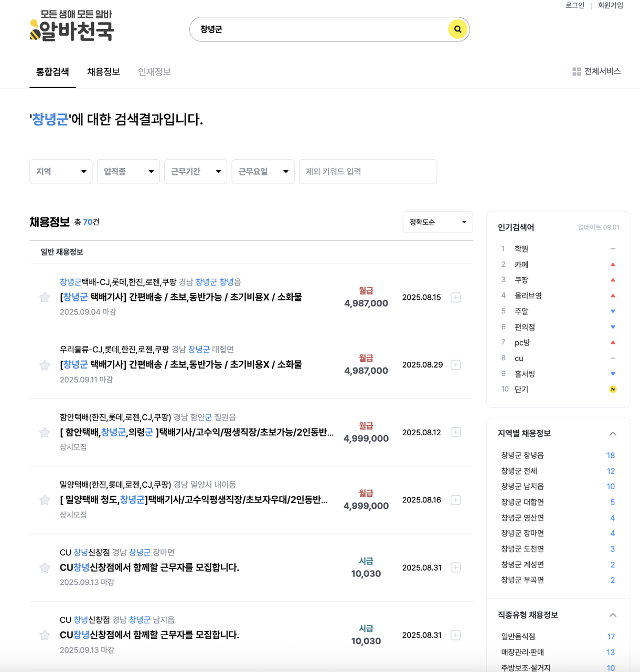Select the 인재정보 tab
This screenshot has width=640, height=672.
[154, 72]
